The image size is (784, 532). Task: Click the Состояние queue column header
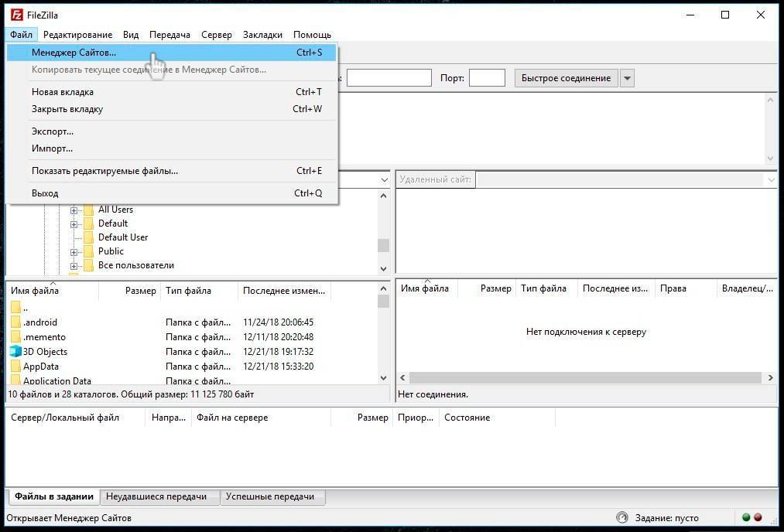(x=497, y=418)
